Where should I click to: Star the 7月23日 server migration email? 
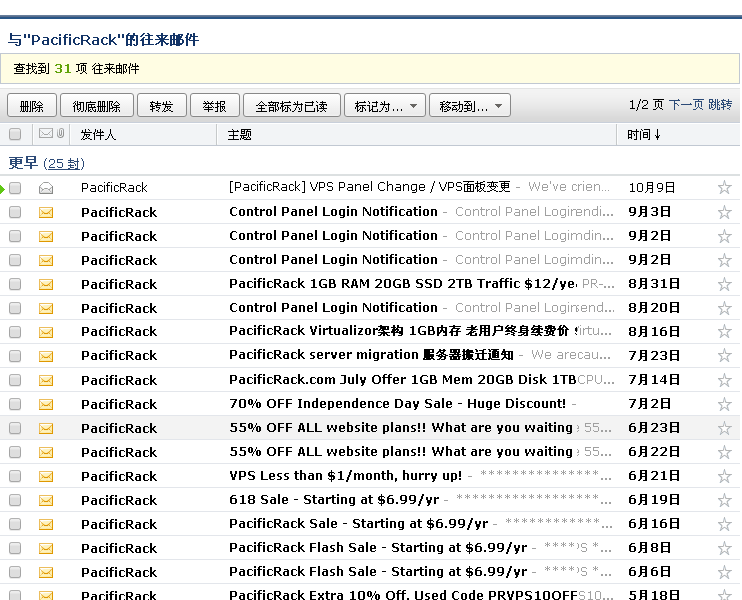click(x=724, y=355)
